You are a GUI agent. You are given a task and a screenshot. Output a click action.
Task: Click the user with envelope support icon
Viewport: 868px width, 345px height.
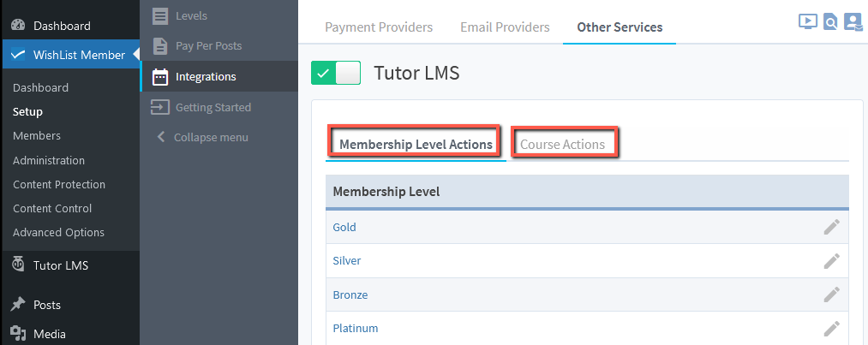[852, 22]
